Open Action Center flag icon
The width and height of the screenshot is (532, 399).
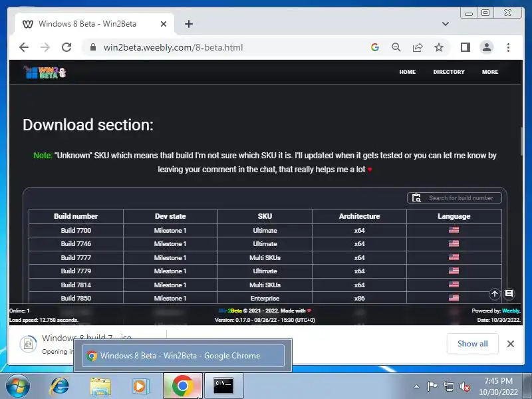pyautogui.click(x=432, y=386)
